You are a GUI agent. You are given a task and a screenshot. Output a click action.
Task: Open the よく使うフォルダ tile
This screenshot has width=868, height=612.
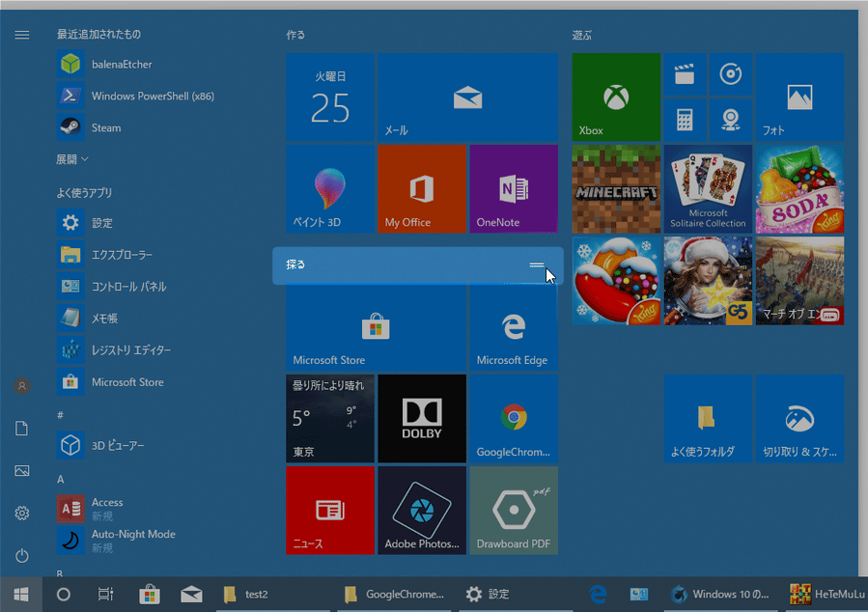point(708,419)
